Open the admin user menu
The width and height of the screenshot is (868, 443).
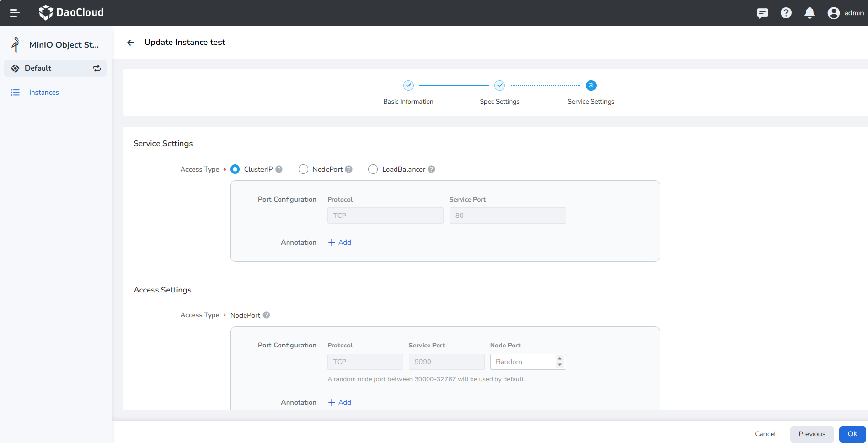[846, 13]
